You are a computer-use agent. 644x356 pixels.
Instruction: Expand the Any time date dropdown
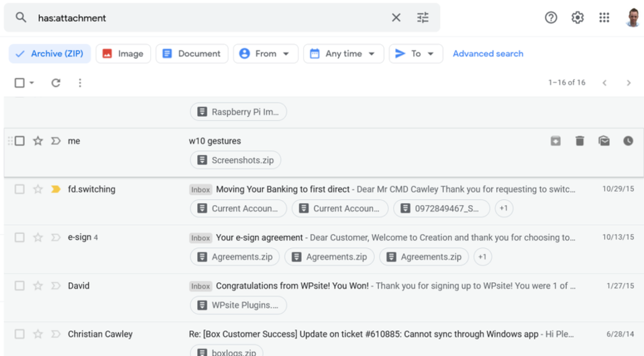[x=343, y=54]
